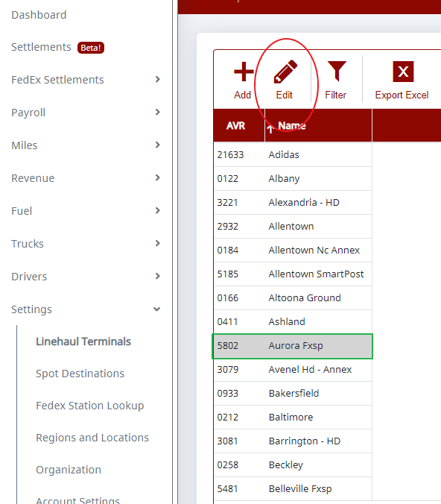
Task: Open the Miles section
Action: tap(25, 145)
